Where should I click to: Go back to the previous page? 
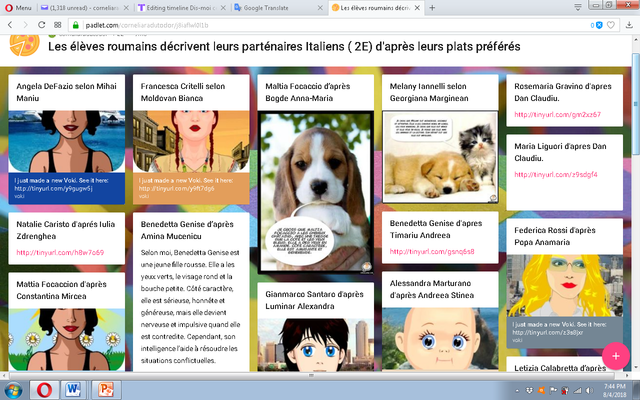coord(10,25)
